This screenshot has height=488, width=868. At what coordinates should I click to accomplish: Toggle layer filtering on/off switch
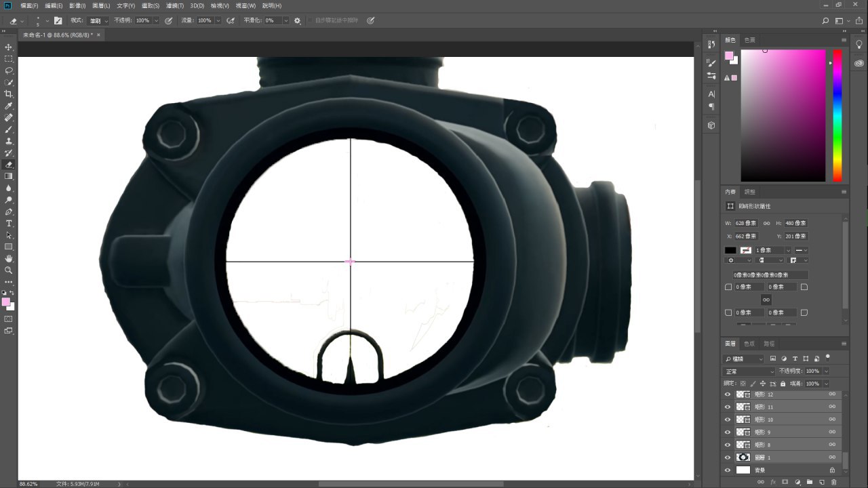click(x=827, y=357)
